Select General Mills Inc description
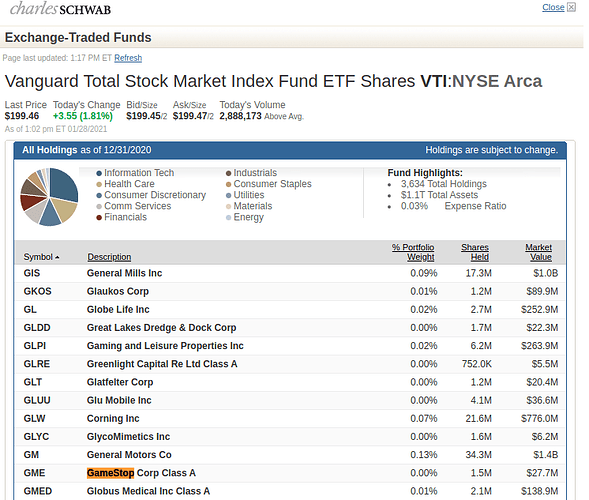The height and width of the screenshot is (500, 589). coord(124,273)
